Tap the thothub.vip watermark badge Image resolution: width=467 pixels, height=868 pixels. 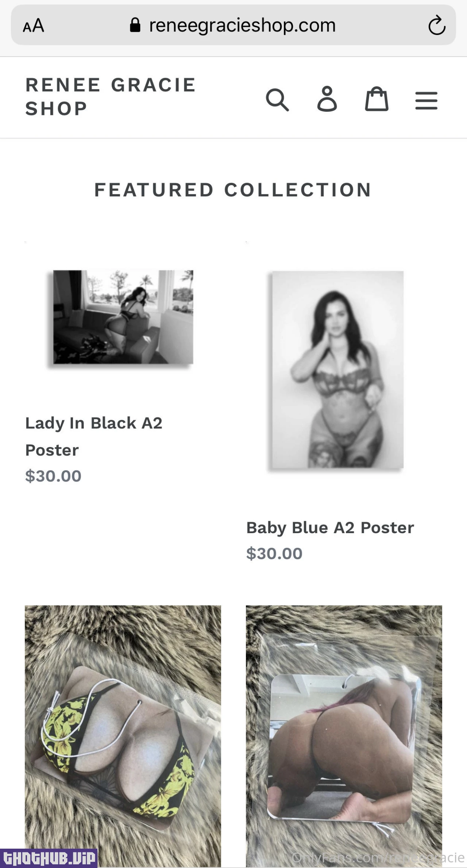(x=49, y=858)
